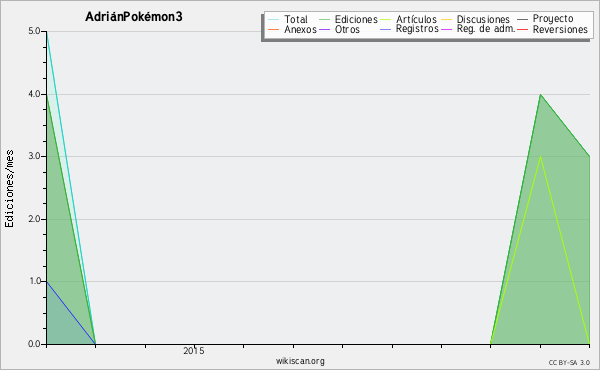Click the chart title AdriánPokémon3
600x370 pixels.
tap(134, 17)
